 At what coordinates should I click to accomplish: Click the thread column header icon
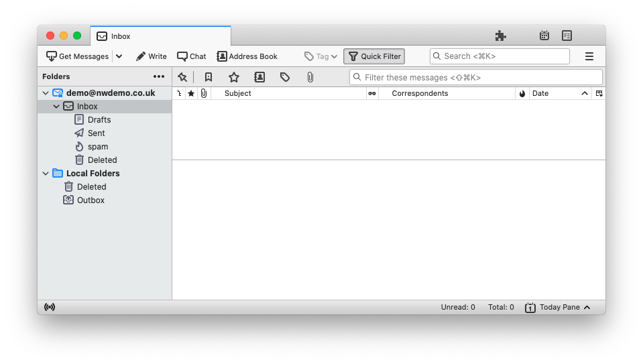point(179,93)
